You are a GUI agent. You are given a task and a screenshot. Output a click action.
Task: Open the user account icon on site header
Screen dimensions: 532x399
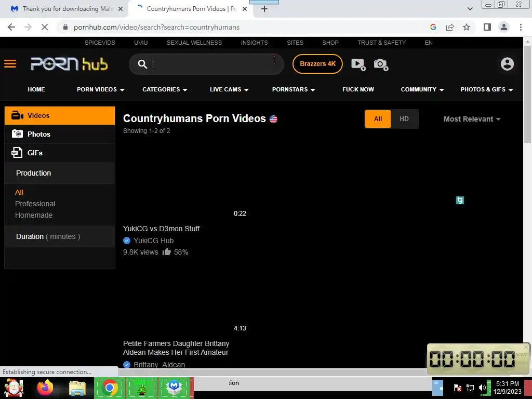[x=507, y=64]
